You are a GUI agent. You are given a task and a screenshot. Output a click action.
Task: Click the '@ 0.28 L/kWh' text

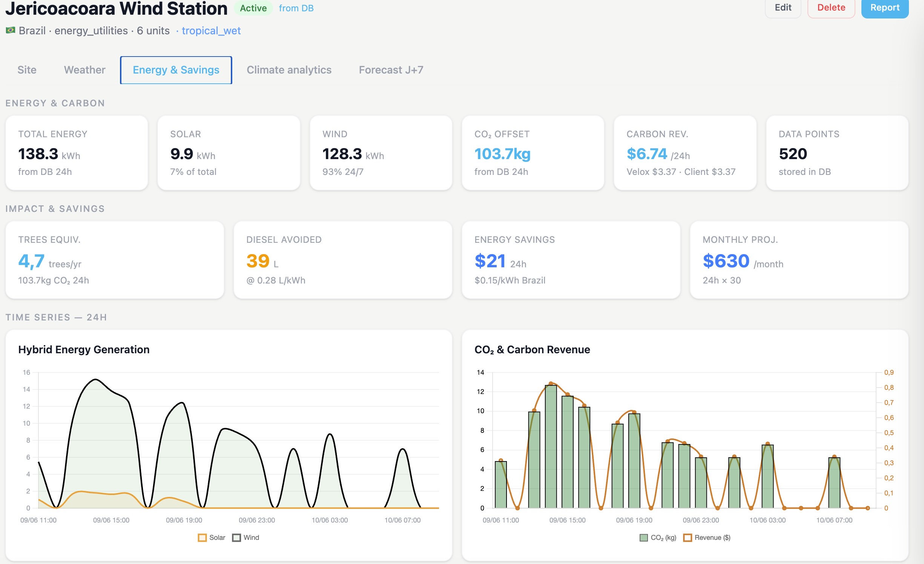(x=276, y=280)
